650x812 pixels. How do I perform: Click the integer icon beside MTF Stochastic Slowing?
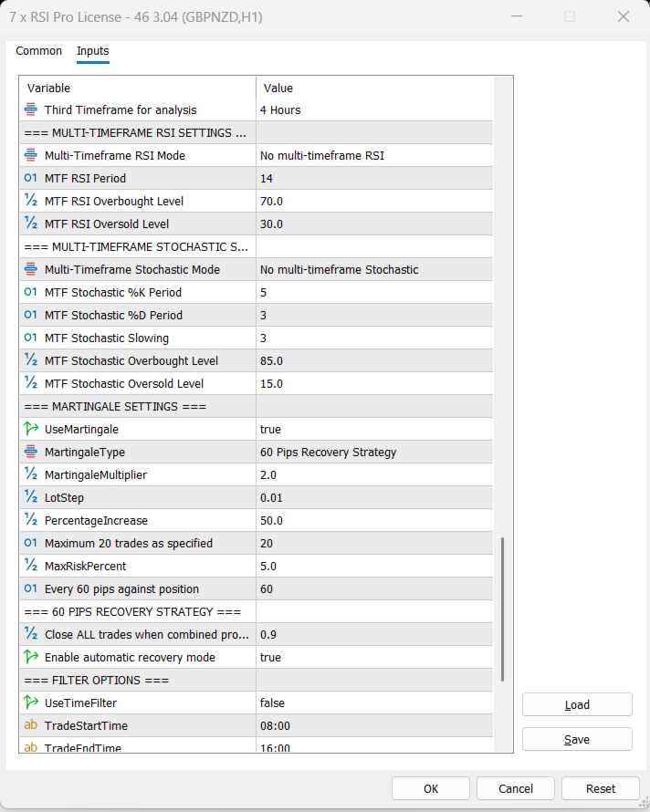31,338
